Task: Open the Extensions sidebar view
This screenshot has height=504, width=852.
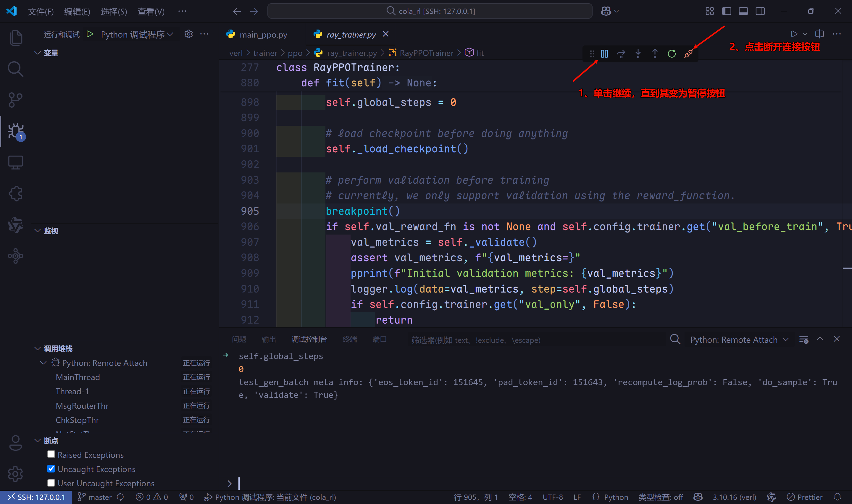Action: (15, 194)
